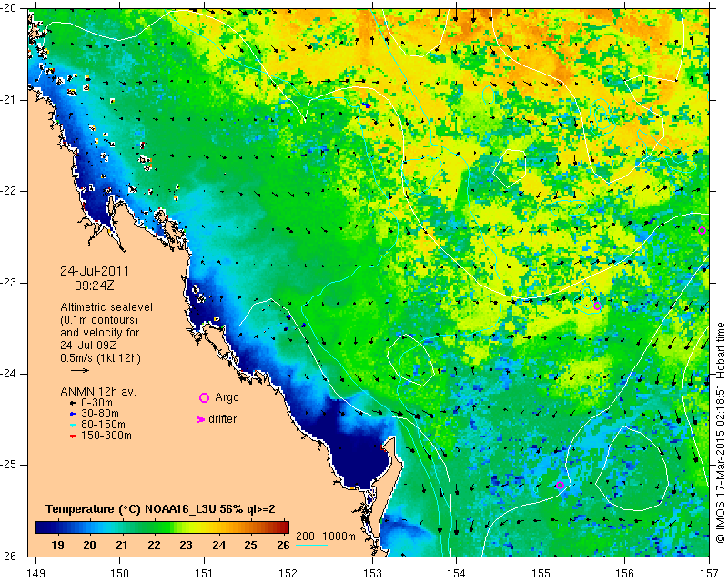Click the longitude axis label "149"

click(x=36, y=574)
